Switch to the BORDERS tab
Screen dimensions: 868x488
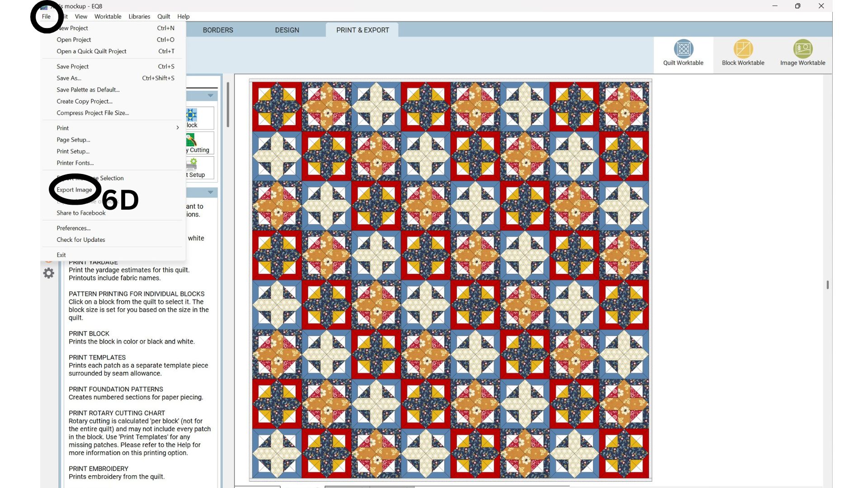(218, 30)
